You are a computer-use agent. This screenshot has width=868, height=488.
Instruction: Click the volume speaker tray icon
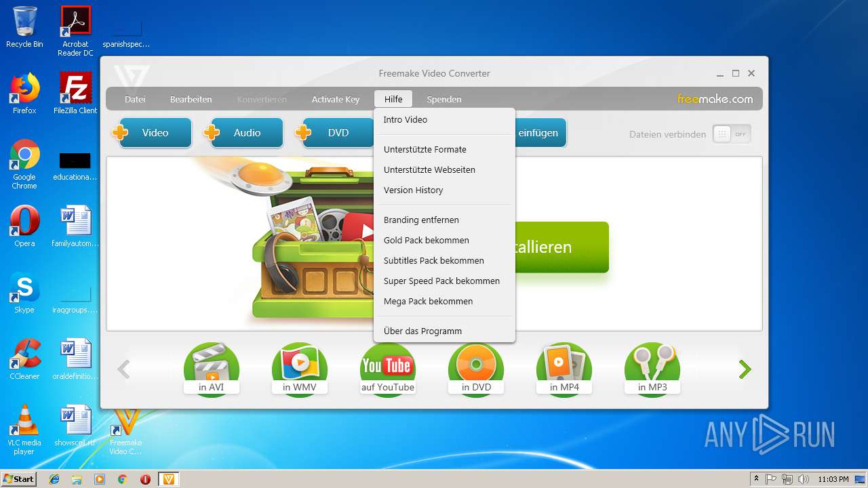[x=804, y=479]
